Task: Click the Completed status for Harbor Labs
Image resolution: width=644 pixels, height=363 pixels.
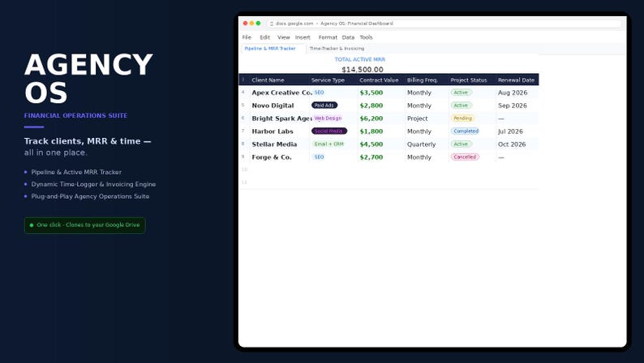Action: pyautogui.click(x=466, y=131)
